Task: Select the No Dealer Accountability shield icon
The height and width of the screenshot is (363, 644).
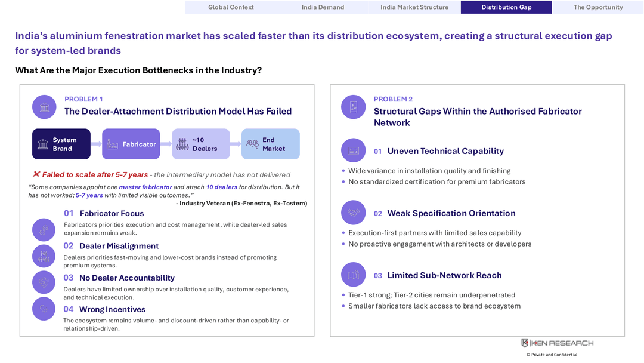Action: tap(44, 282)
